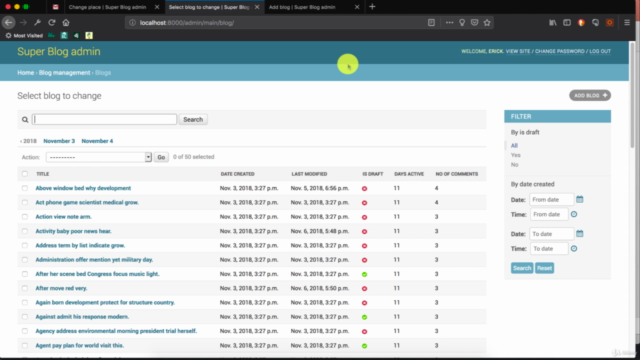
Task: Open the browser home page icon
Action: pyautogui.click(x=66, y=22)
